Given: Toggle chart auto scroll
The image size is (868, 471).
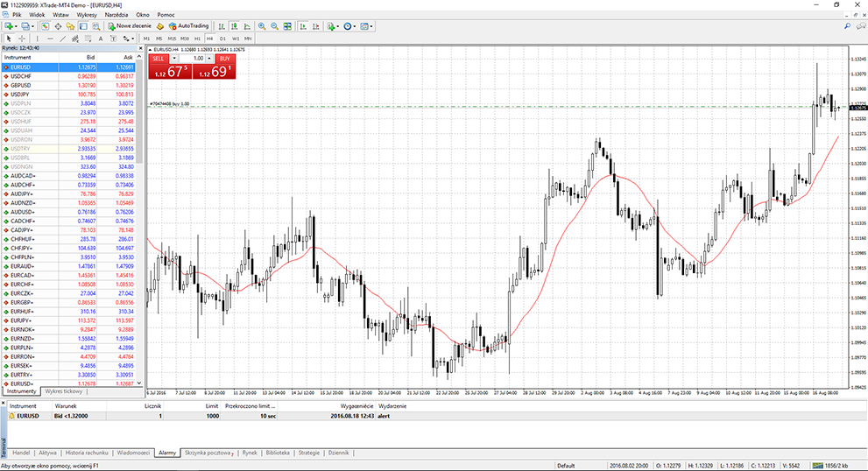Looking at the screenshot, I should (x=303, y=26).
